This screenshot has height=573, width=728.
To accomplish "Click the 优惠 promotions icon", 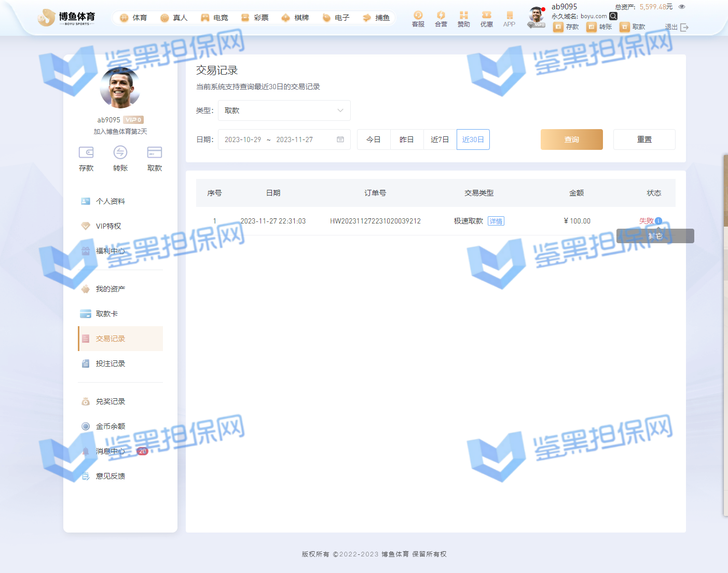I will pyautogui.click(x=486, y=16).
